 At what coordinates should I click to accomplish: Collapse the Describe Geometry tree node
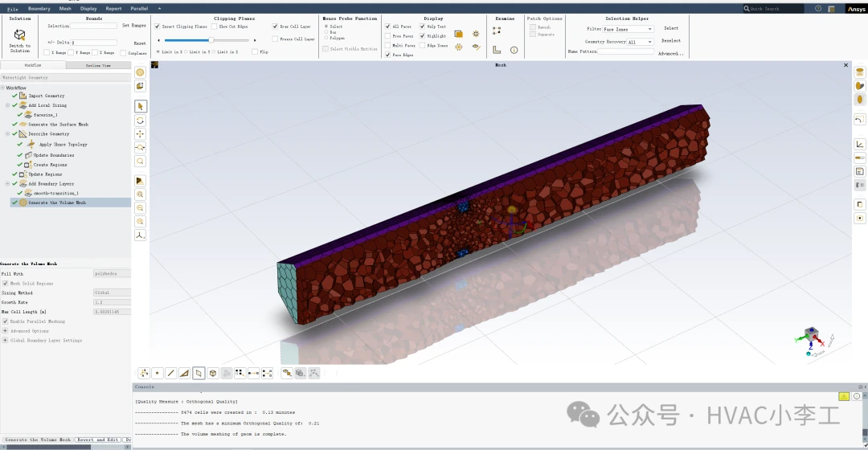point(8,134)
